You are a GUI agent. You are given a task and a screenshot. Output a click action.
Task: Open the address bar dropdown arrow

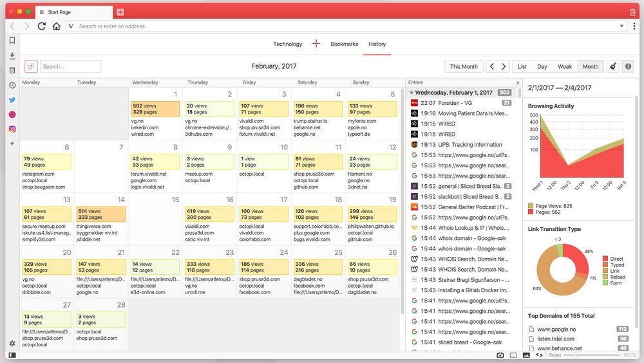tap(621, 26)
